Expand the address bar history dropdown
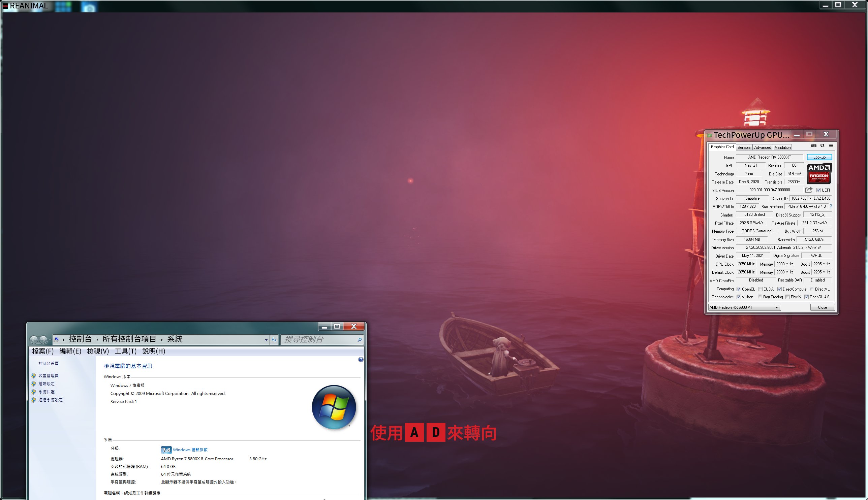This screenshot has width=868, height=500. pos(266,340)
